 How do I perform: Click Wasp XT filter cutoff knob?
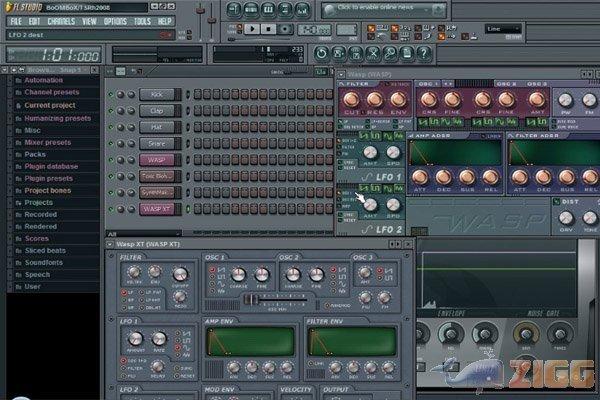[180, 274]
